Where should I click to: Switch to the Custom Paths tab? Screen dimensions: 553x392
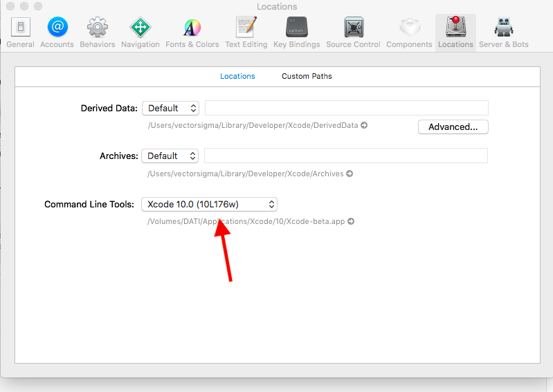307,76
